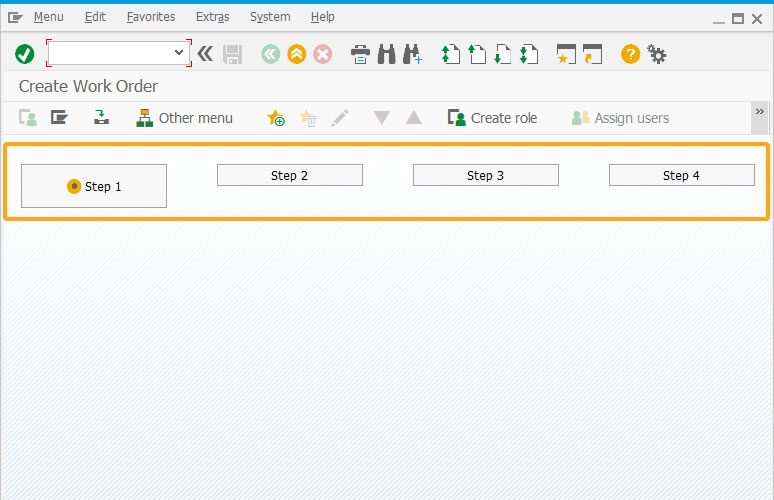Click the Find Next binoculars icon
Image resolution: width=774 pixels, height=500 pixels.
tap(412, 54)
